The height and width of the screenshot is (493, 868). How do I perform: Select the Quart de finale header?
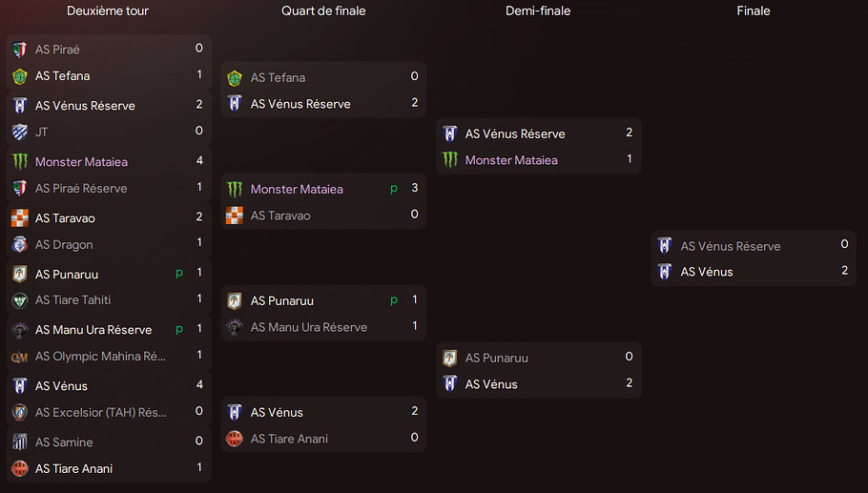click(x=323, y=11)
